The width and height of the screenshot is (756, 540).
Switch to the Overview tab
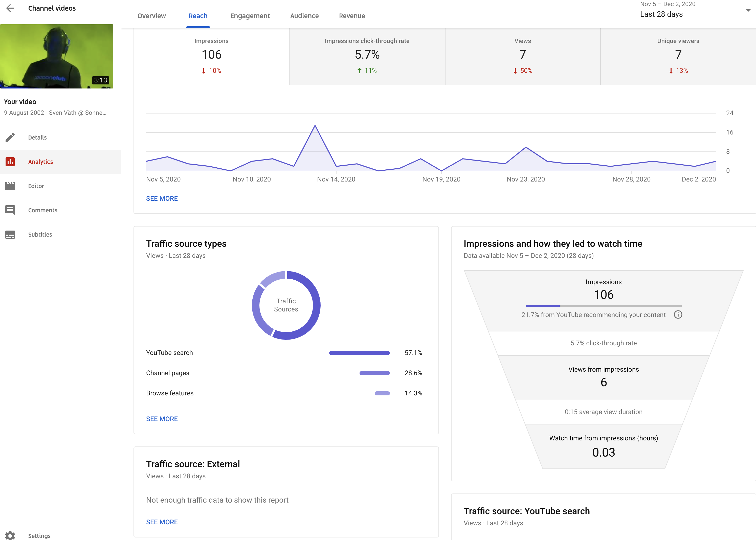[151, 16]
